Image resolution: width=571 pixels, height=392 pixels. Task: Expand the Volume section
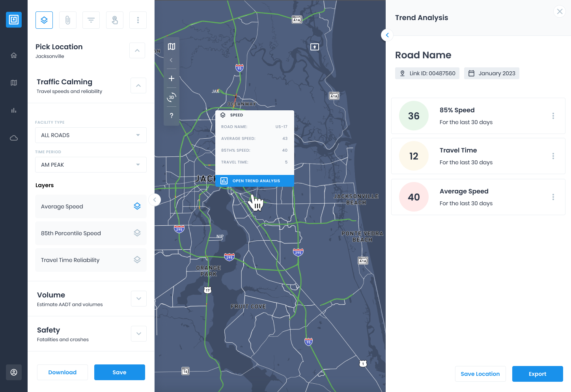click(138, 299)
